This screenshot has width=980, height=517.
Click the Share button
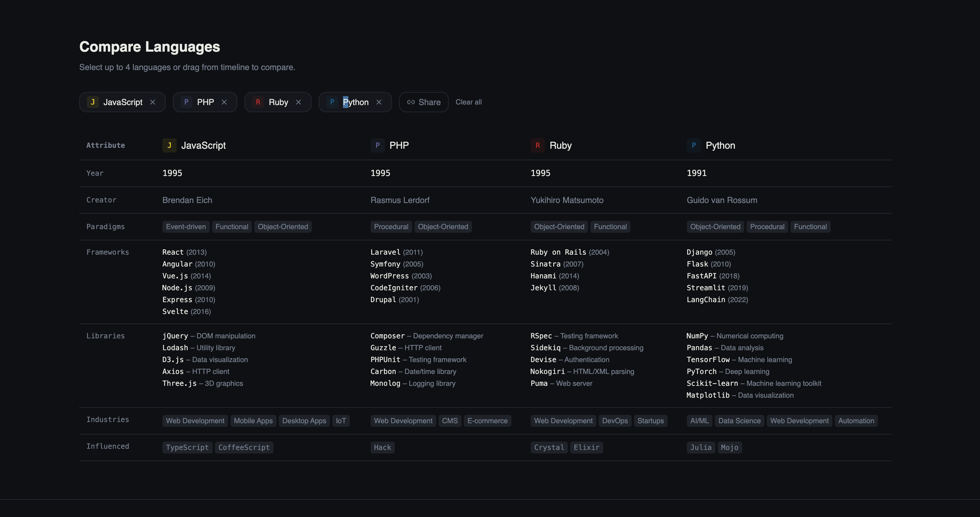[423, 102]
